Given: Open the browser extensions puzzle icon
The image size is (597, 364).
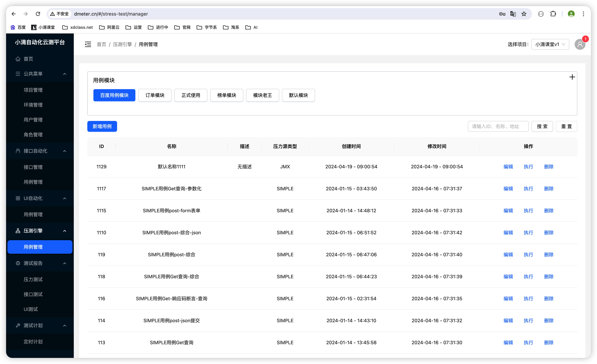Looking at the screenshot, I should coord(553,14).
